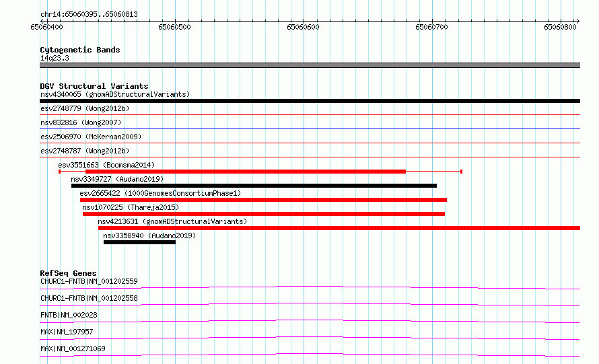Open variant nsv3349727 (Audano2019) label

click(117, 179)
